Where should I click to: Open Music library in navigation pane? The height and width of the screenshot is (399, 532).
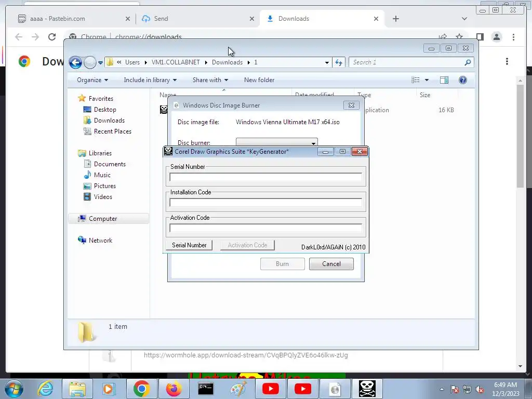click(102, 175)
